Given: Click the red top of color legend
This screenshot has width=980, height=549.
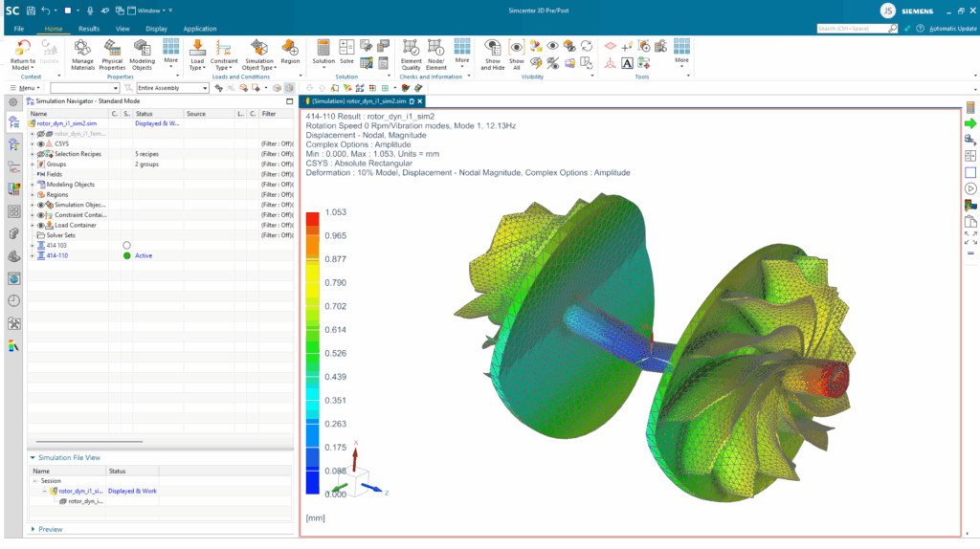Looking at the screenshot, I should click(x=312, y=220).
